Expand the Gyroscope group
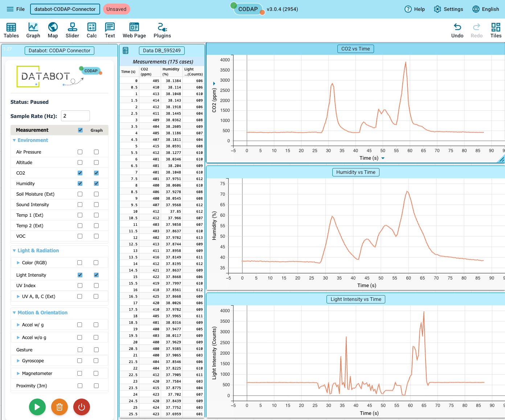The image size is (505, 420). click(x=18, y=361)
